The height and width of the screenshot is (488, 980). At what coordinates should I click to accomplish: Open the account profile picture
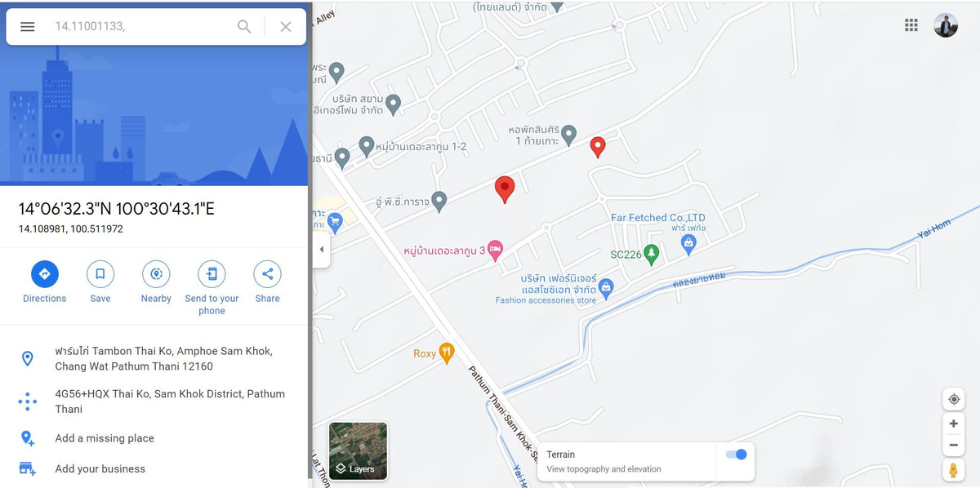point(946,25)
